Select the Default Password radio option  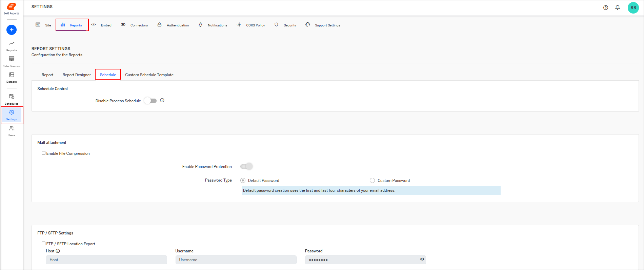point(243,181)
